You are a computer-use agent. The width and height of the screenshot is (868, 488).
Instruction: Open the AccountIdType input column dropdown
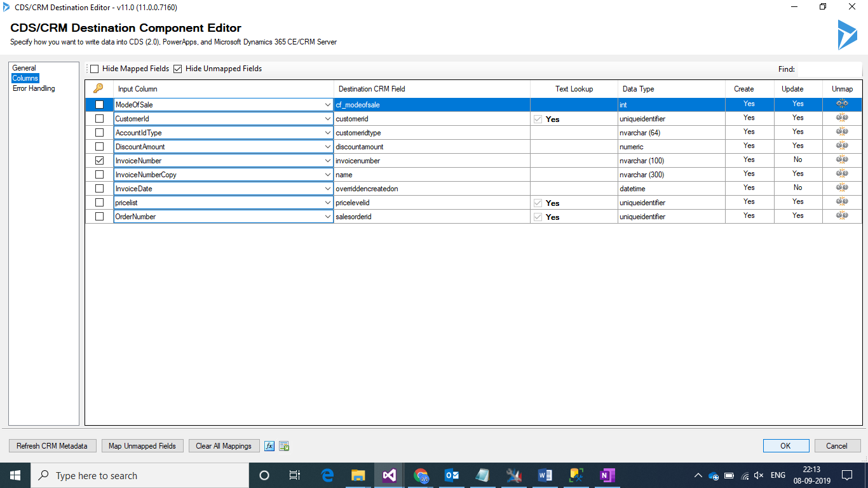click(x=327, y=133)
